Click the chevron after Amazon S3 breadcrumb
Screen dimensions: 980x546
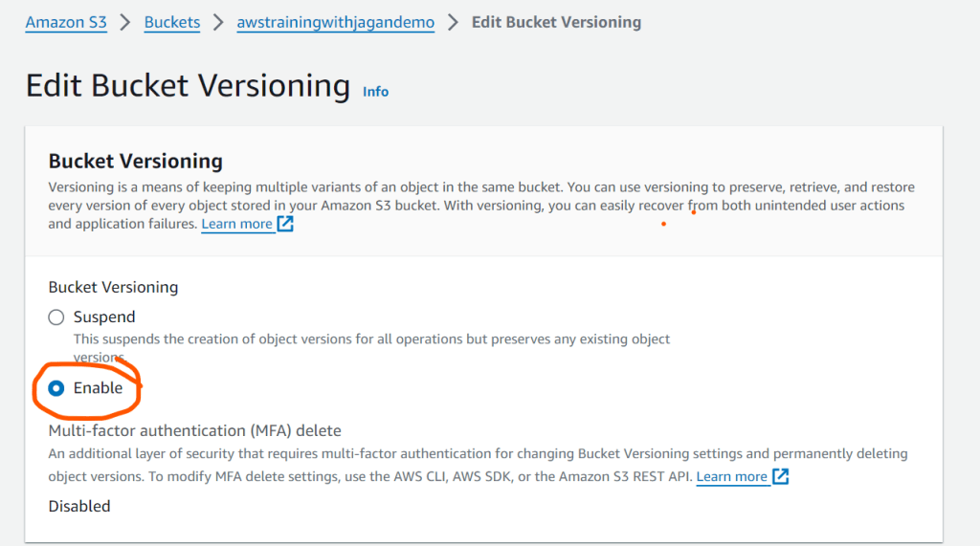[x=125, y=22]
